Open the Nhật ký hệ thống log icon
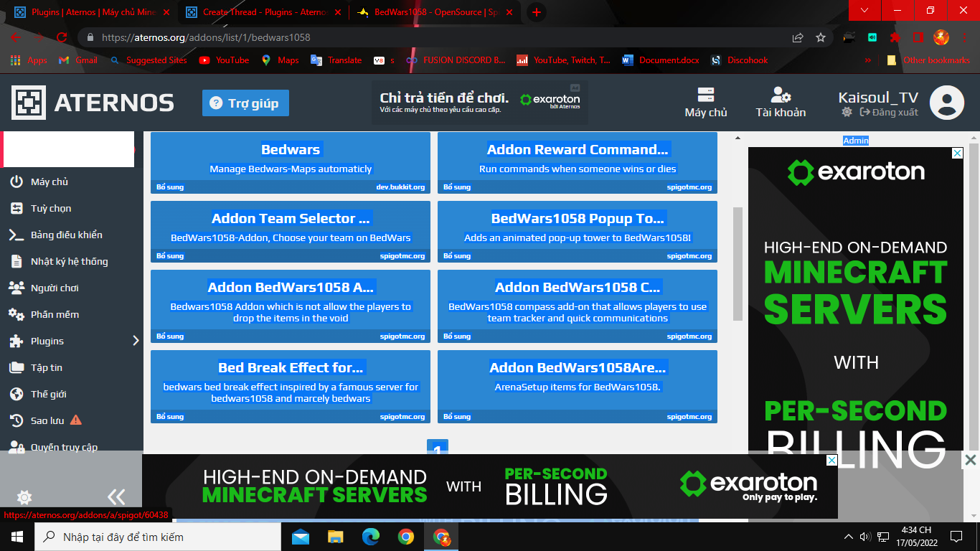980x551 pixels. pyautogui.click(x=17, y=261)
